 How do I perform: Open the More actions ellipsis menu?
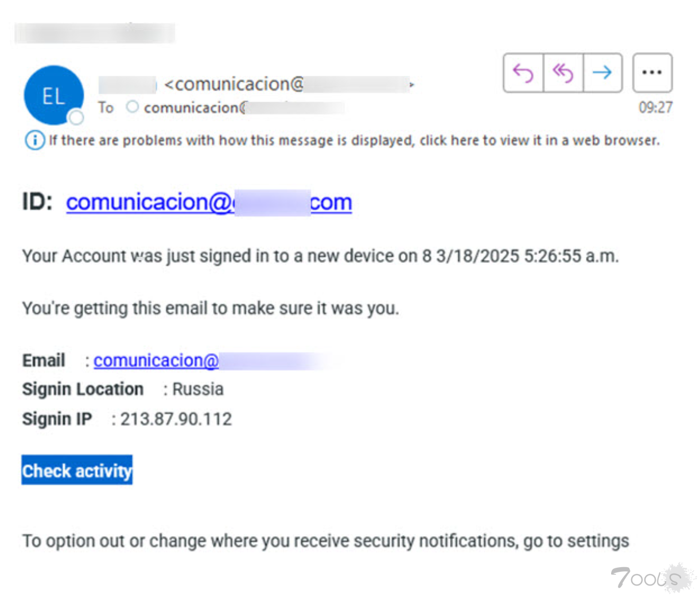pyautogui.click(x=652, y=73)
